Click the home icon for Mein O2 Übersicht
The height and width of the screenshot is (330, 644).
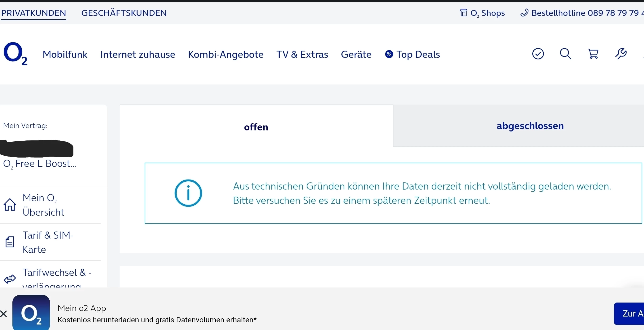coord(10,205)
